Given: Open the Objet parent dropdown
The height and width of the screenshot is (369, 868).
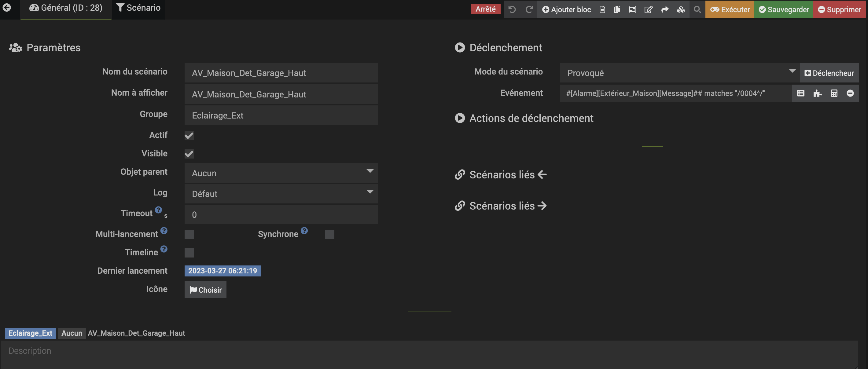Looking at the screenshot, I should (281, 173).
